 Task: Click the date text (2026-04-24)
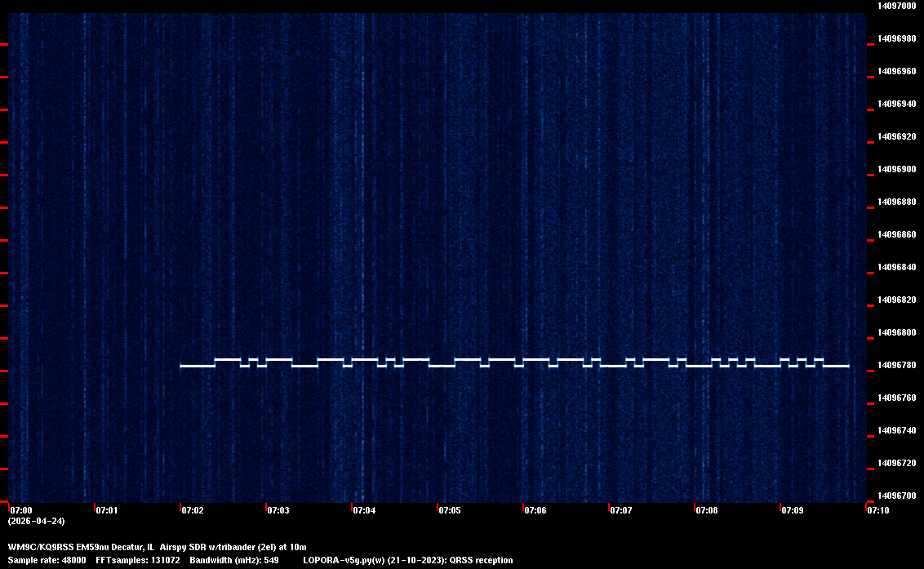coord(36,521)
